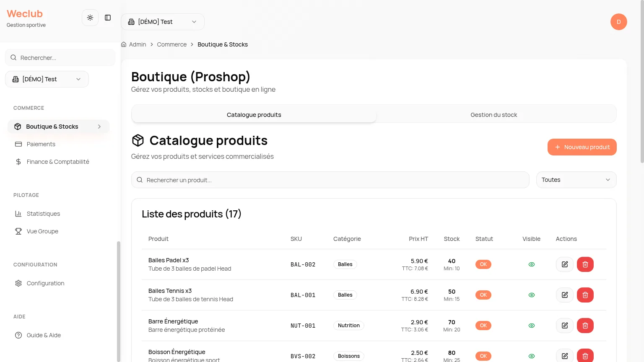Click the Weclub logo
The image size is (644, 362).
(x=25, y=14)
